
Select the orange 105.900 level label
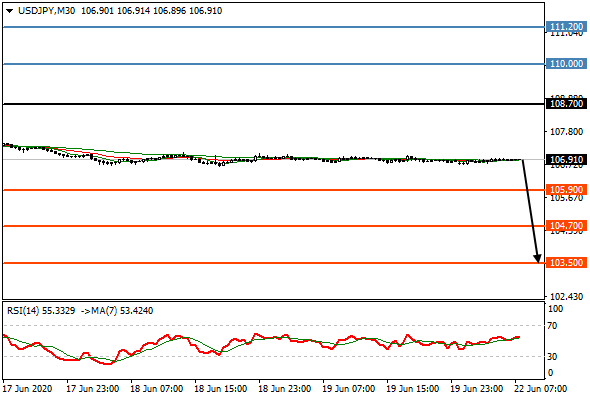(x=566, y=190)
